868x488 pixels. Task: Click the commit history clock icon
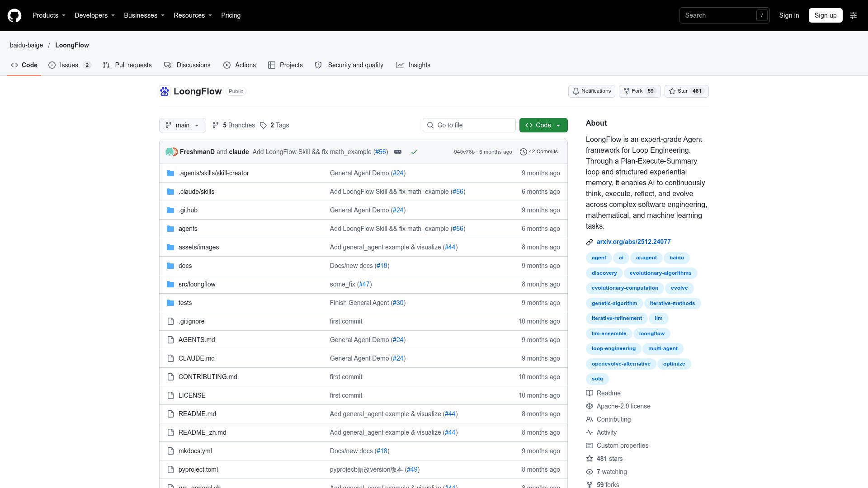tap(523, 152)
